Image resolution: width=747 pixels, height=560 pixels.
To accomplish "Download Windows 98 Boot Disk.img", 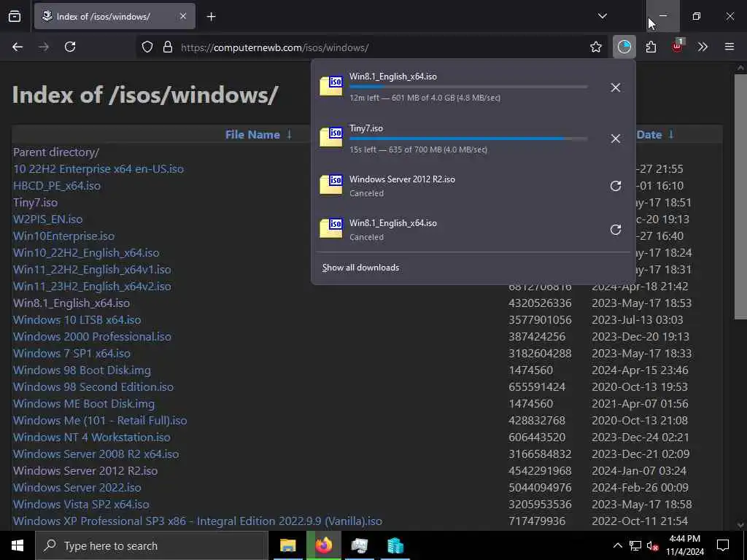I will coord(82,370).
